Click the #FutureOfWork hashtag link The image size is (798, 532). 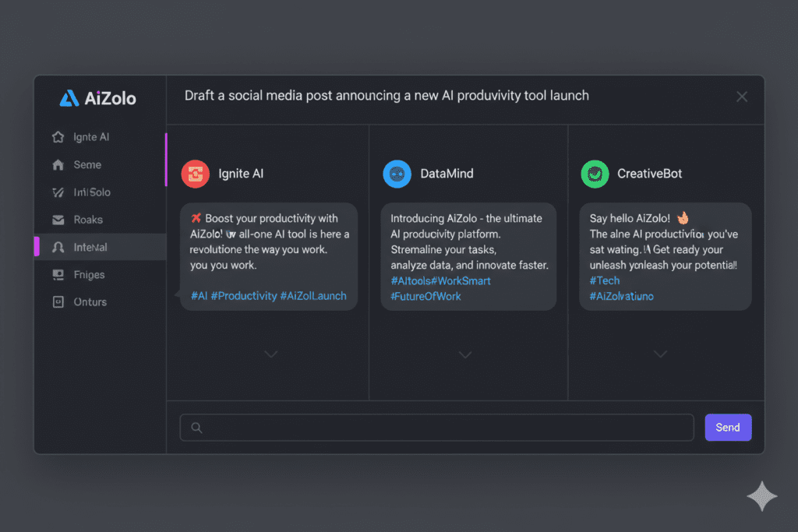(x=425, y=296)
